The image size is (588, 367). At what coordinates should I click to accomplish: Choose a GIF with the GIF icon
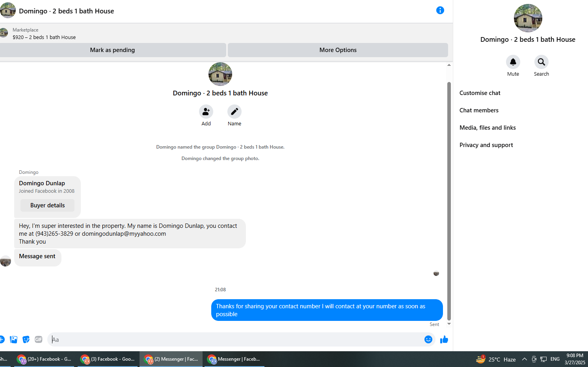coord(38,339)
